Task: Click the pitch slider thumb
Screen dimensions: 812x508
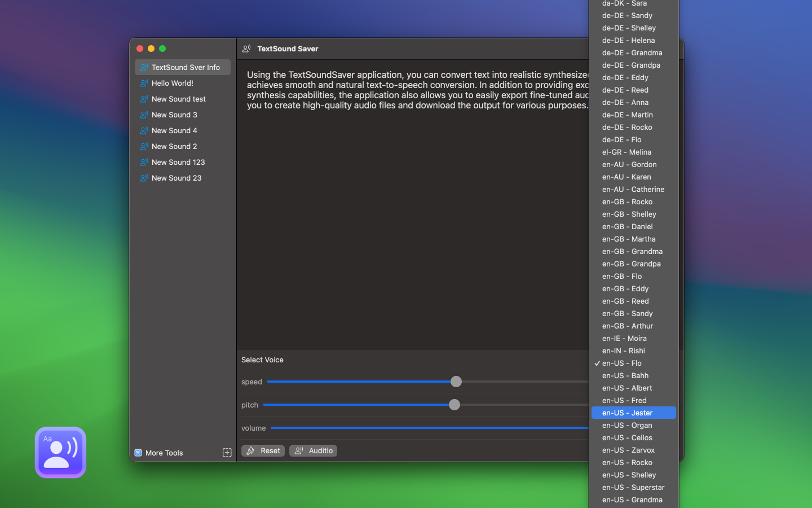Action: pos(454,405)
